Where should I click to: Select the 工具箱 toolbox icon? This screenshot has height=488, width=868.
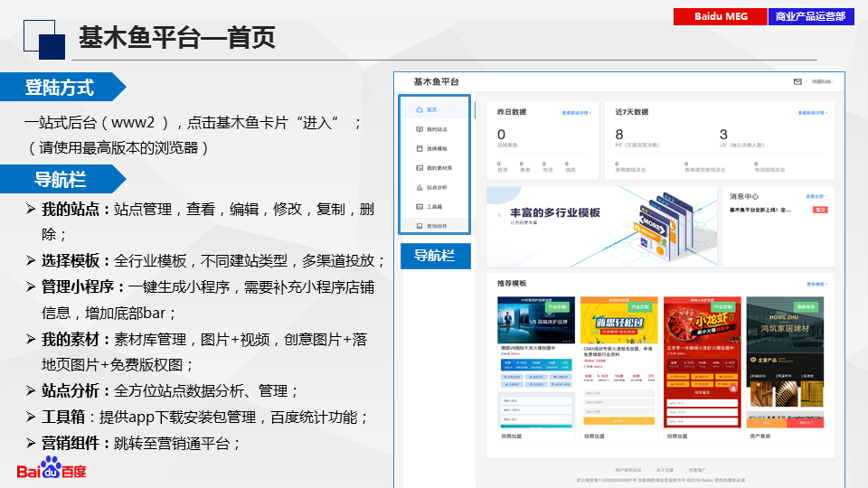point(420,206)
